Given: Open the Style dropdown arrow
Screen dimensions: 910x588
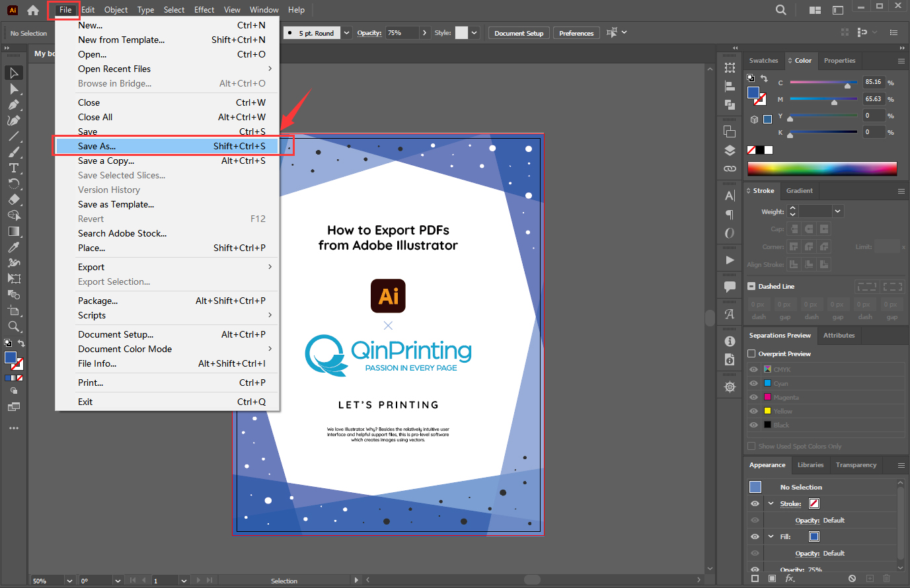Looking at the screenshot, I should pos(474,33).
